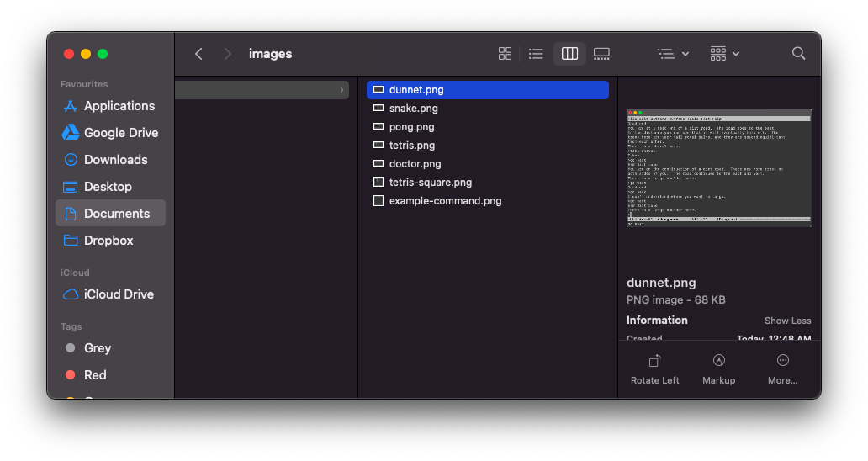868x461 pixels.
Task: Click the dunnet.png preview thumbnail
Action: 718,168
